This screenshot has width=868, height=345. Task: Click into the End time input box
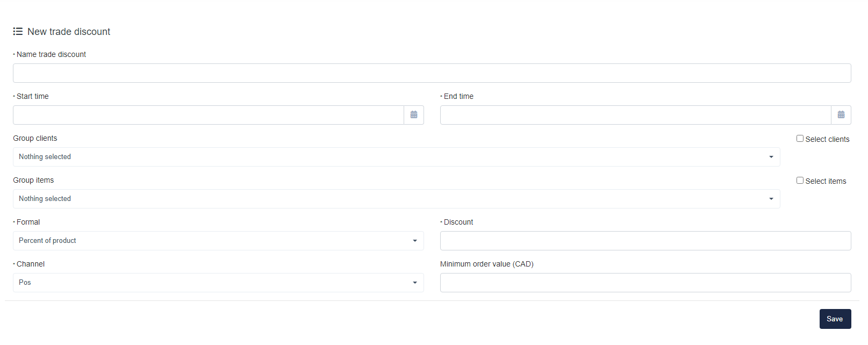(635, 115)
